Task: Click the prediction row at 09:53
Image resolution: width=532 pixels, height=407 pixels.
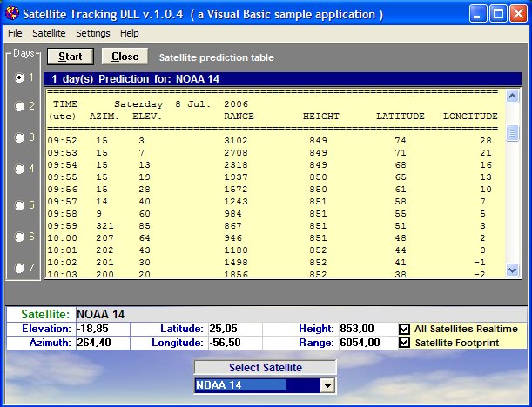Action: pyautogui.click(x=270, y=152)
